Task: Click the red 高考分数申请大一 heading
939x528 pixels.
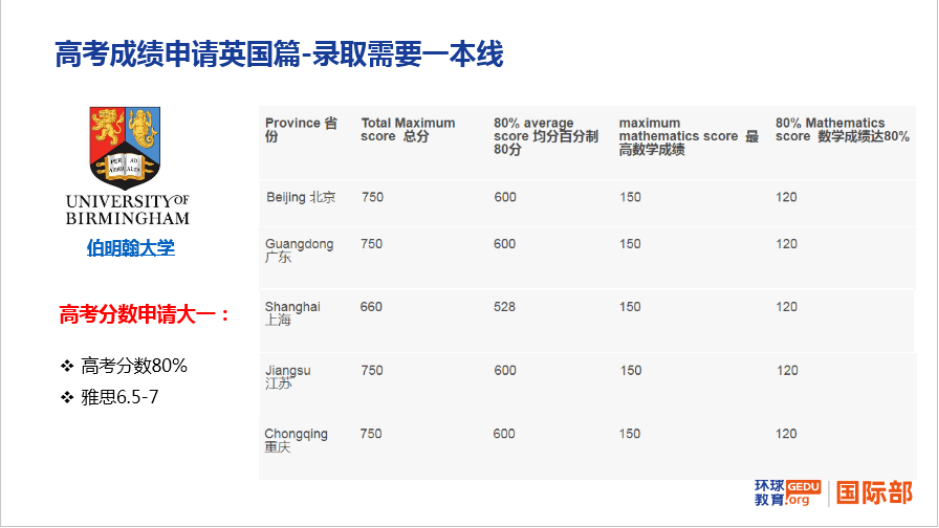Action: [x=145, y=315]
